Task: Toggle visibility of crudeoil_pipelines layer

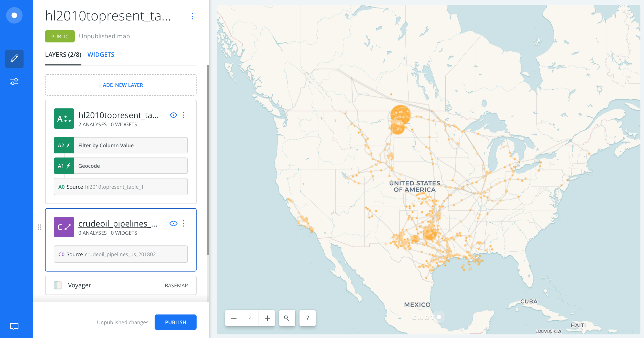Action: (x=174, y=223)
